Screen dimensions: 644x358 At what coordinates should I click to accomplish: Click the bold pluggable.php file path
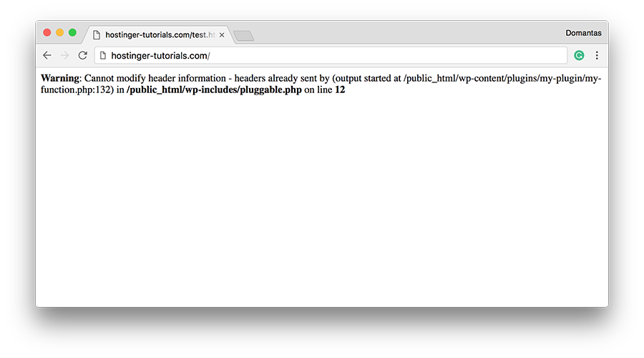click(x=214, y=89)
